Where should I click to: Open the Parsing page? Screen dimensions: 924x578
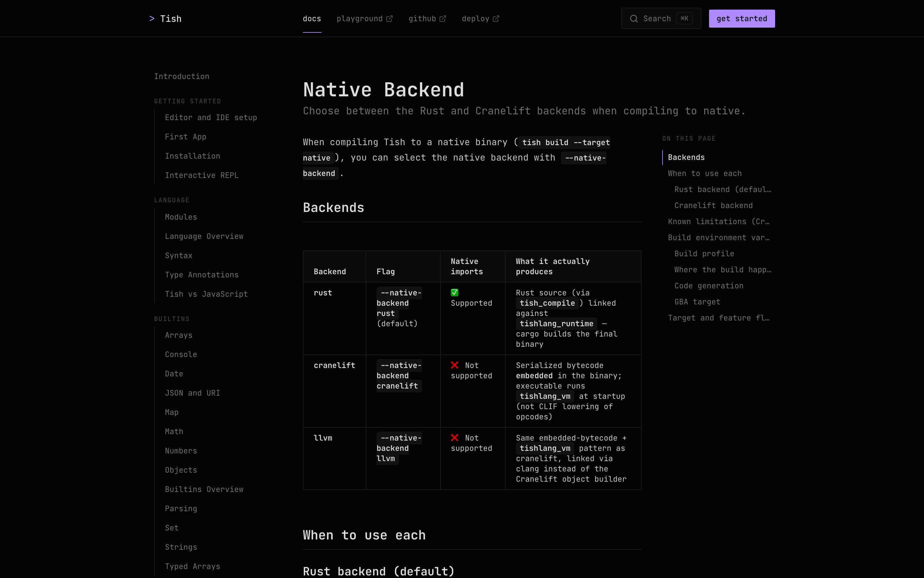point(181,509)
